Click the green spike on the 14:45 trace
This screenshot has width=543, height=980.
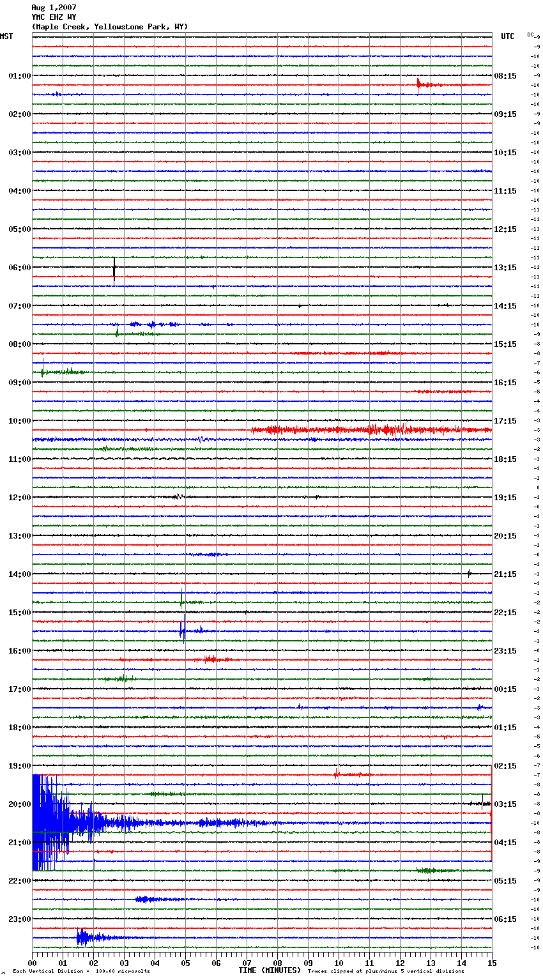point(181,599)
